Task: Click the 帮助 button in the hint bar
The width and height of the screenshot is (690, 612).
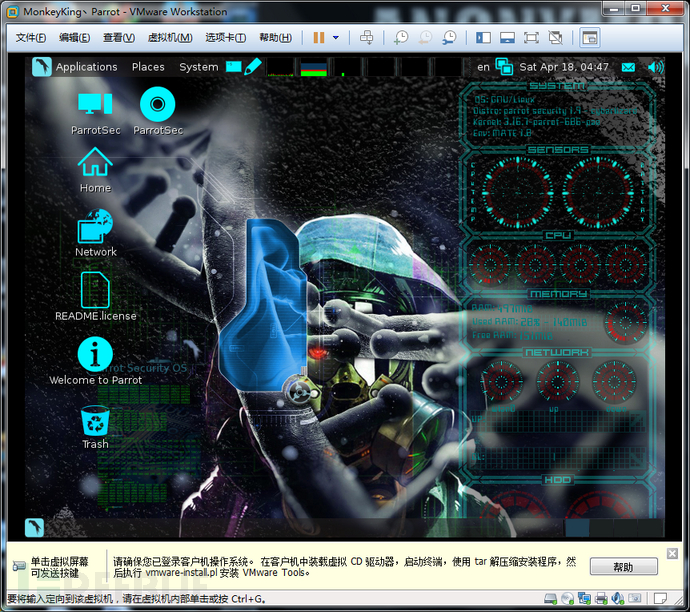Action: pos(624,567)
